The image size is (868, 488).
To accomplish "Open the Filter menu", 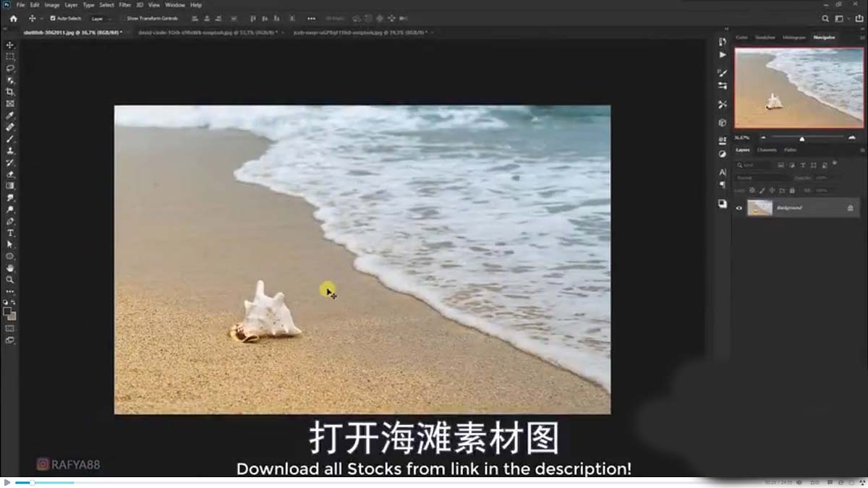I will pos(125,5).
